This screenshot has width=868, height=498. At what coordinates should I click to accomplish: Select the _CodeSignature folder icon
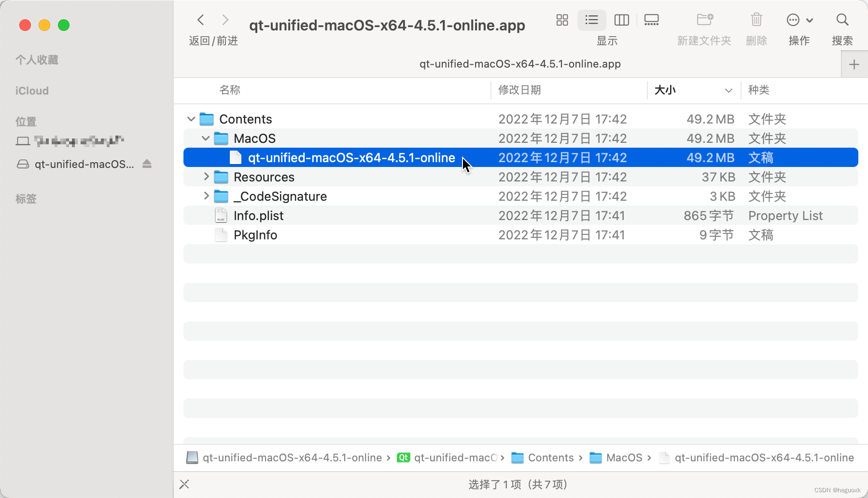(221, 196)
